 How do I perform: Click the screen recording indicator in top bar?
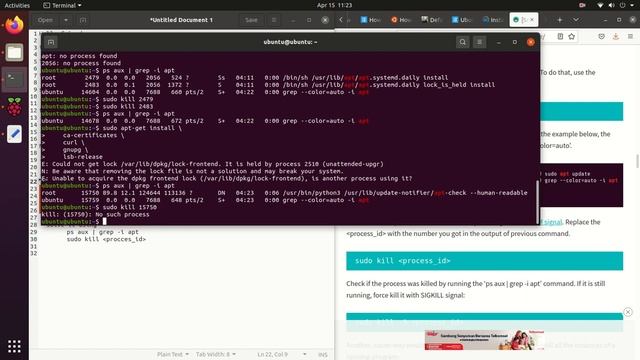coord(582,5)
